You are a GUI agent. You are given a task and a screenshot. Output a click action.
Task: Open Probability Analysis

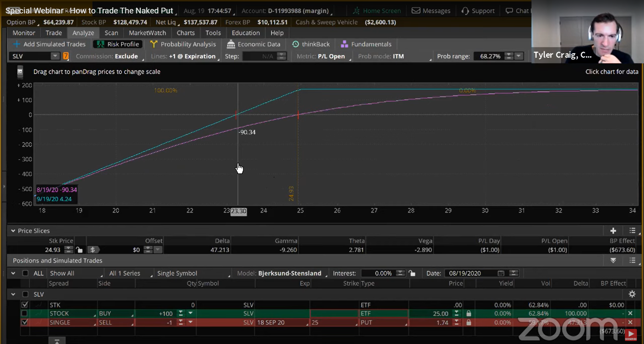coord(183,44)
